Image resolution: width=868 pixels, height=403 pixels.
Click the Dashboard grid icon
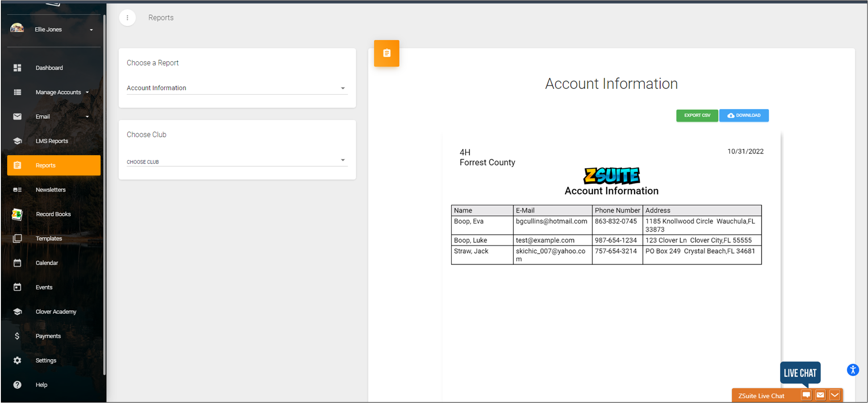tap(17, 68)
